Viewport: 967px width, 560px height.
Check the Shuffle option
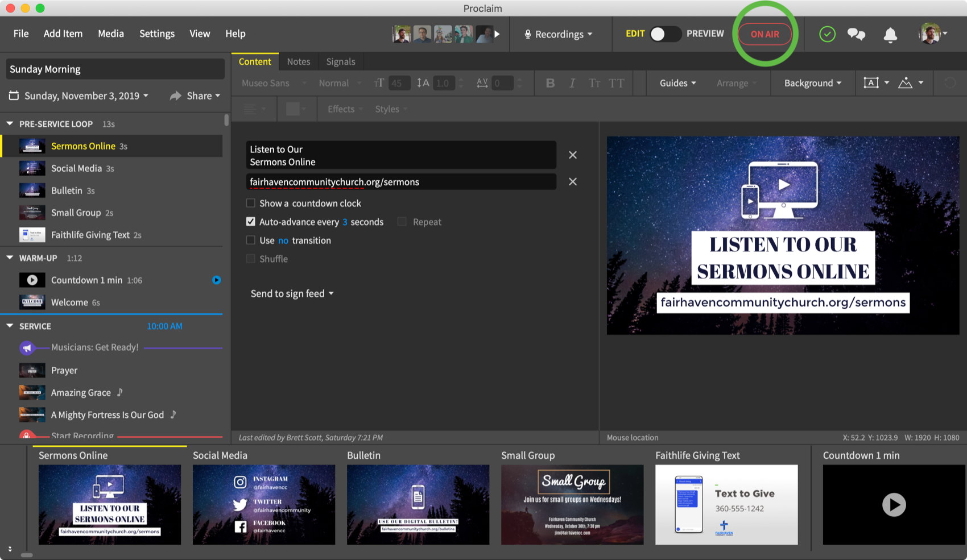click(x=250, y=259)
